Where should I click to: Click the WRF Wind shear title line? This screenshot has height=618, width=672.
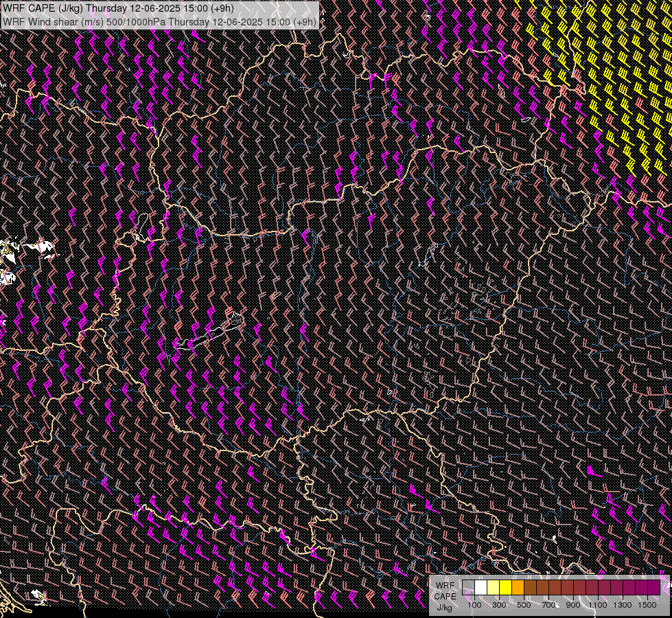tap(159, 21)
